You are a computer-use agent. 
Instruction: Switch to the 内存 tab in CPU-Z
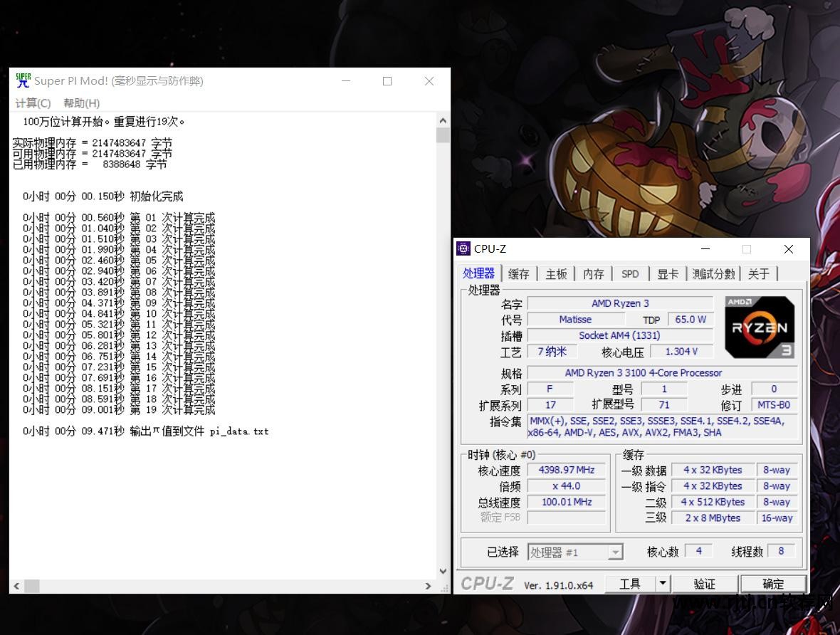tap(594, 274)
